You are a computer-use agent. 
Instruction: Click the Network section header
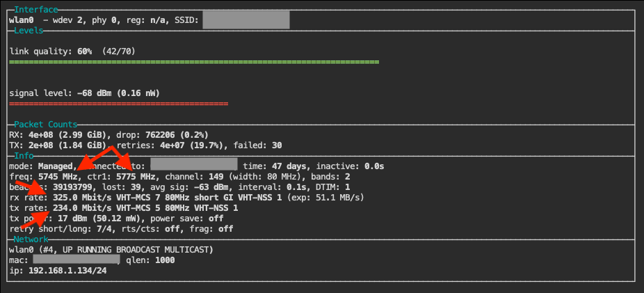[x=31, y=239]
